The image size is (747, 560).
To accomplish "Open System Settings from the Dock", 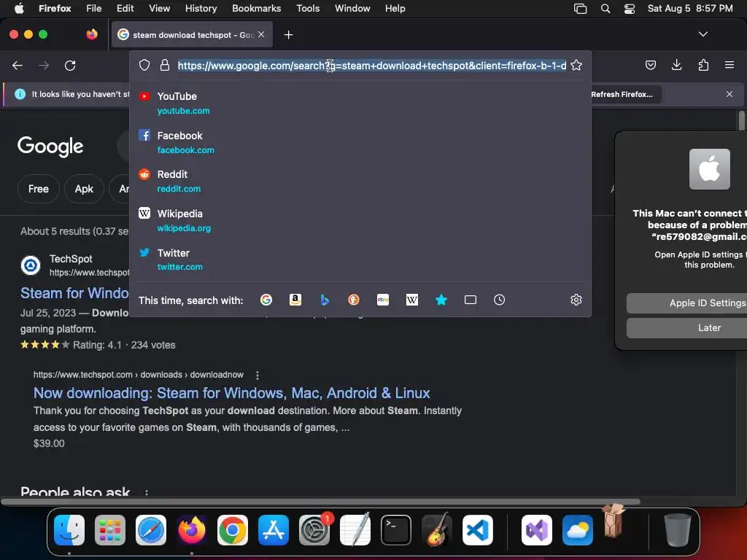I will [x=314, y=530].
